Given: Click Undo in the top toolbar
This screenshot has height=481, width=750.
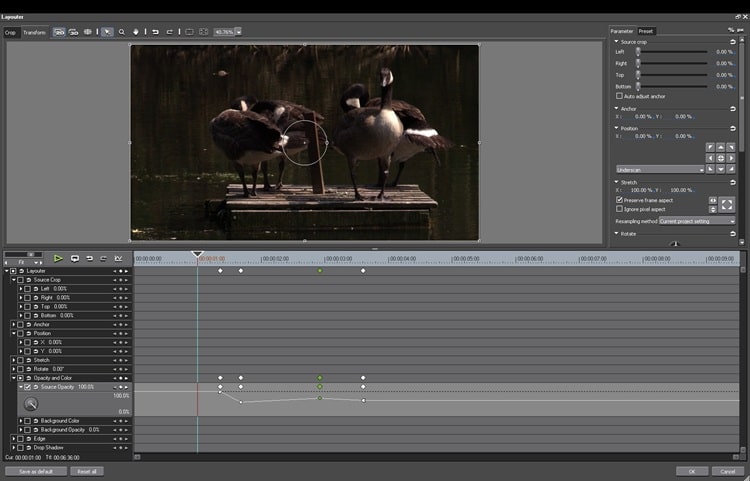Looking at the screenshot, I should pos(155,32).
